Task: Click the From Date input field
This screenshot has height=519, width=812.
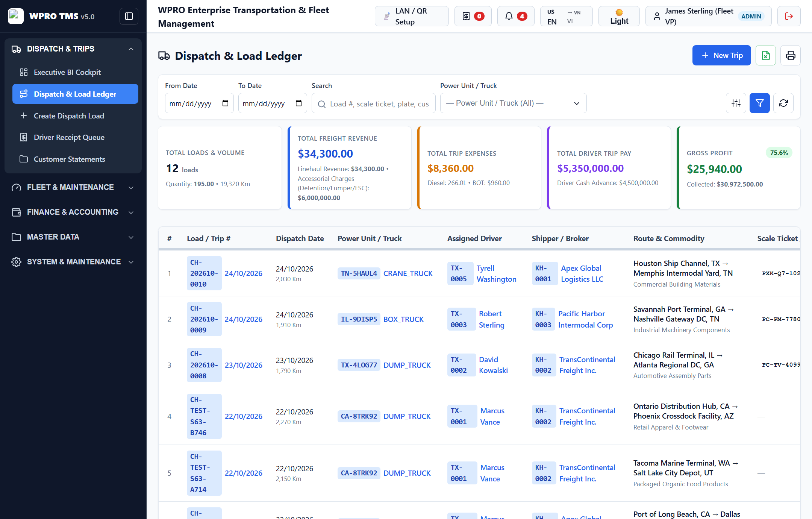Action: point(199,103)
